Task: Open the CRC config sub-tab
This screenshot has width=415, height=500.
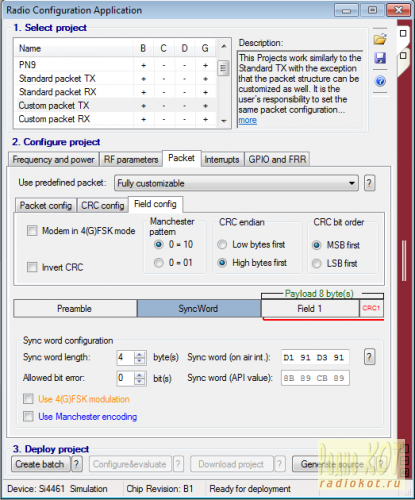Action: point(103,205)
